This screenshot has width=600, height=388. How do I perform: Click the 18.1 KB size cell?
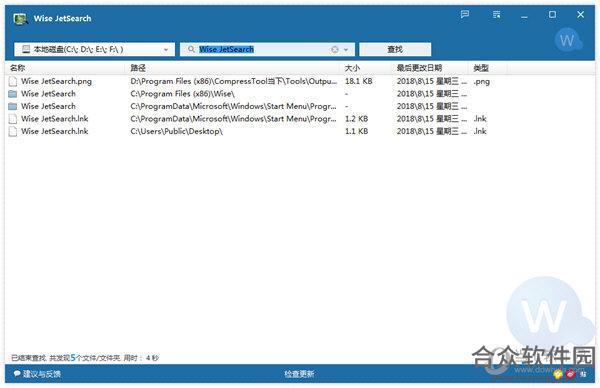pos(359,81)
